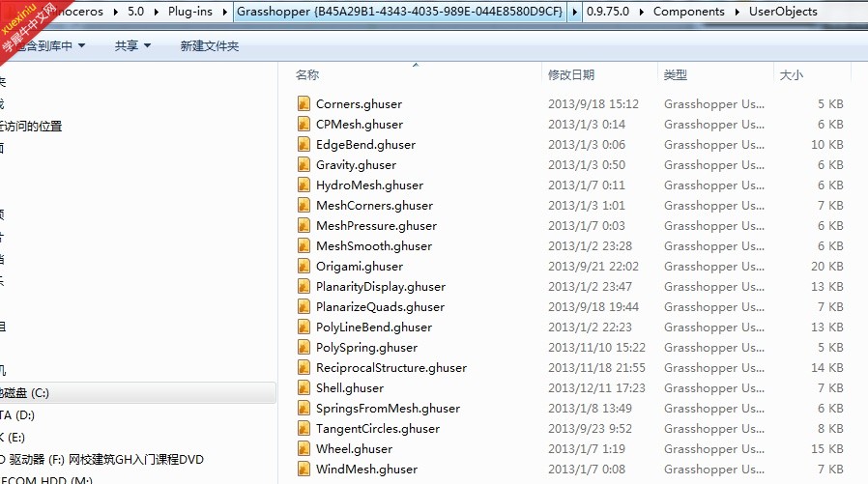Select the ReciprocalStructure.ghuser file name
The image size is (868, 484).
pos(391,367)
